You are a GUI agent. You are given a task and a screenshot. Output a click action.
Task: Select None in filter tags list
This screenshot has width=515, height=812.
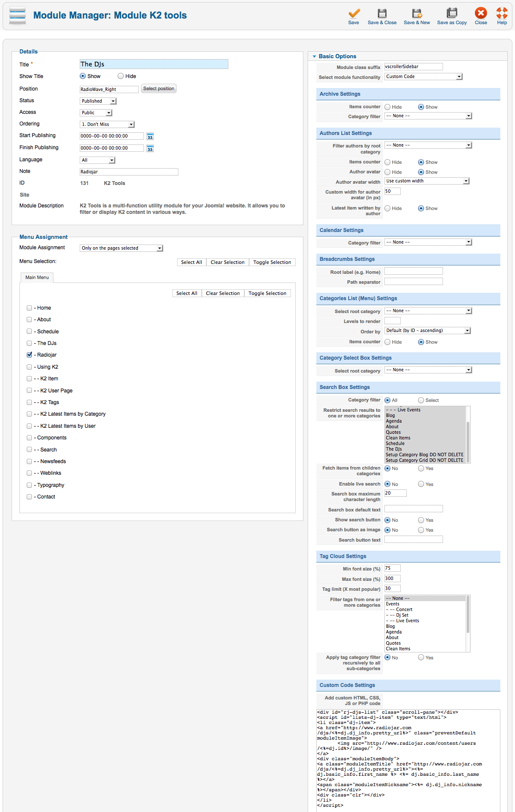pyautogui.click(x=425, y=598)
